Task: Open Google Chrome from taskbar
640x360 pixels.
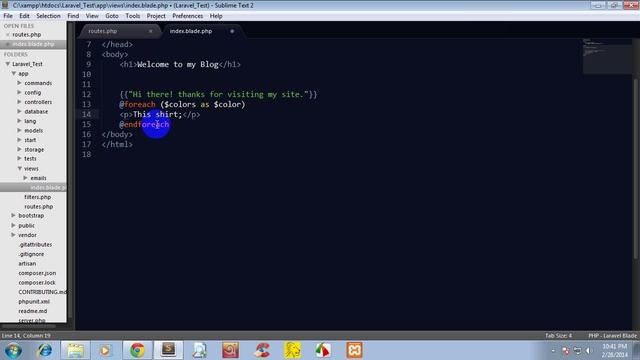Action: click(137, 350)
